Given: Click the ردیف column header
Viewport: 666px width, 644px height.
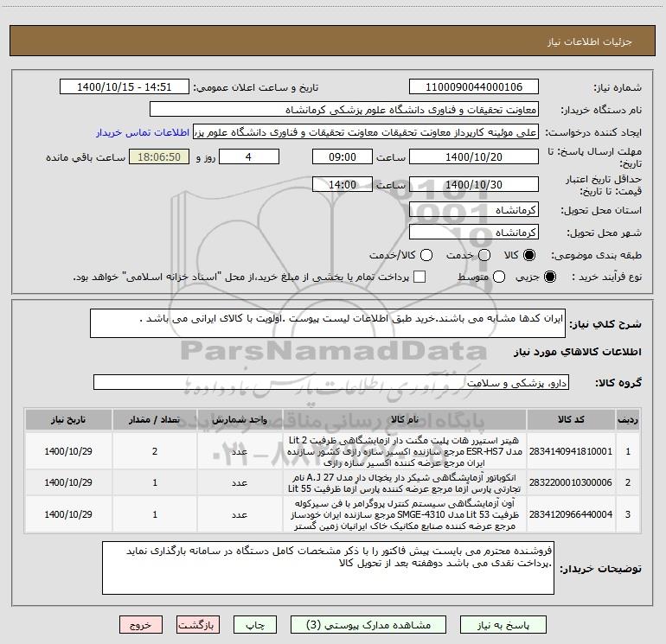Looking at the screenshot, I should click(628, 420).
